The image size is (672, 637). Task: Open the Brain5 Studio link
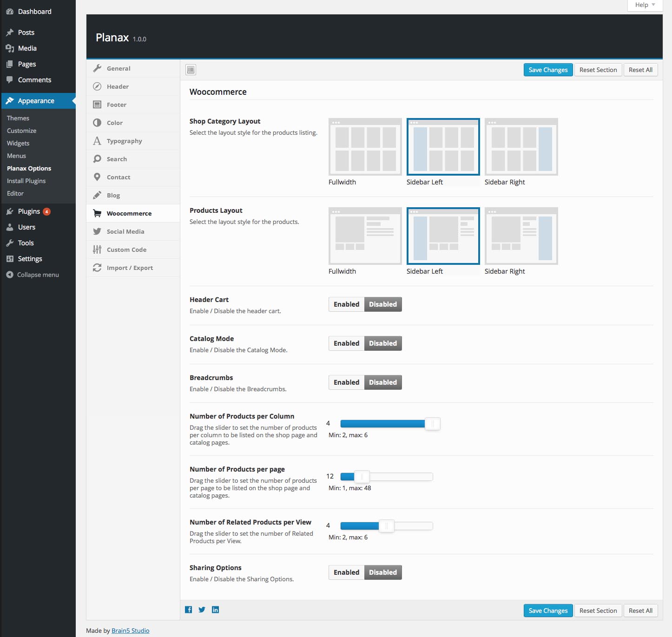click(130, 630)
